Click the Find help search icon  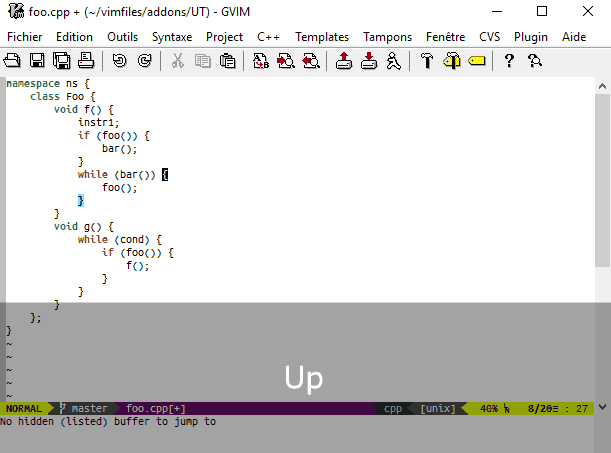pyautogui.click(x=535, y=61)
